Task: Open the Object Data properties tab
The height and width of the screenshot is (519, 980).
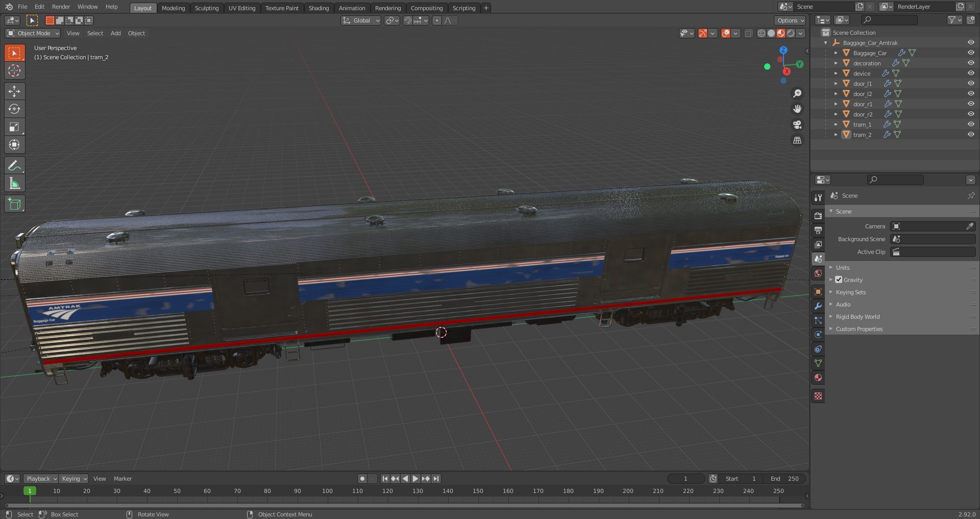Action: (818, 363)
